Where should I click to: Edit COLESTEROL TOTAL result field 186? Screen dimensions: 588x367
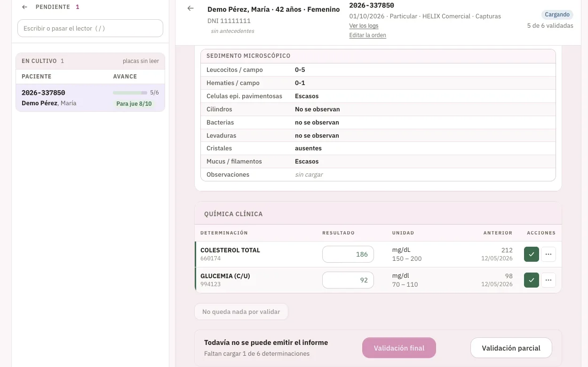[x=348, y=254]
